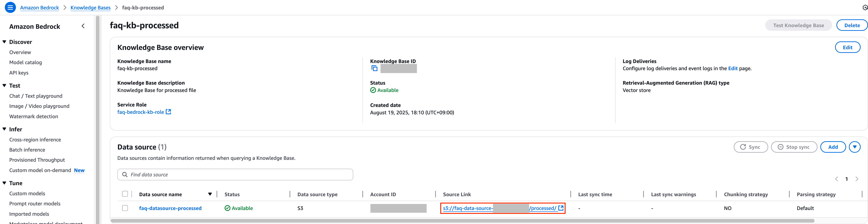
Task: Open Prompt router models
Action: pos(35,204)
